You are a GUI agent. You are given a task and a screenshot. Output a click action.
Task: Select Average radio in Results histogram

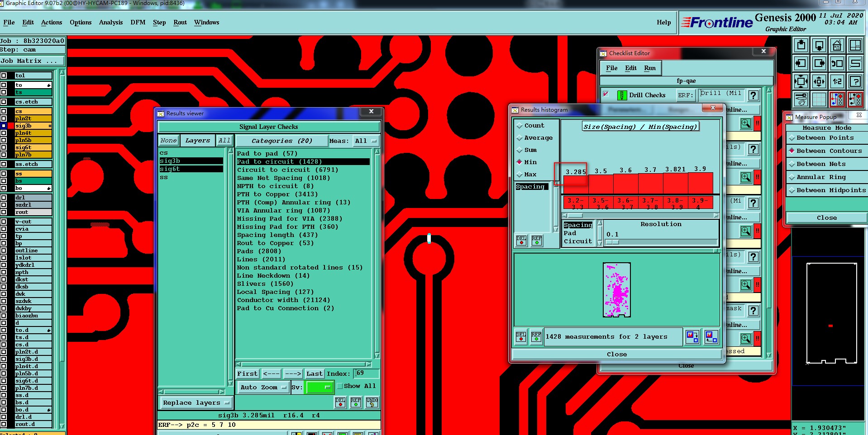click(x=520, y=138)
